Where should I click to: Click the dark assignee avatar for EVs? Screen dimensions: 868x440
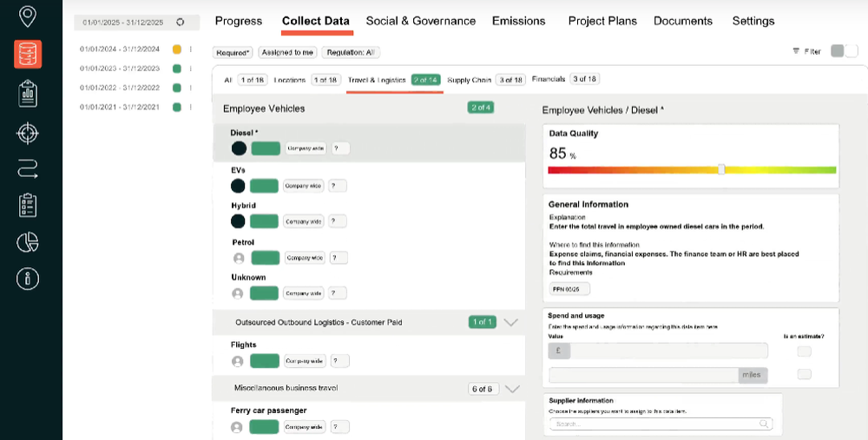(238, 186)
